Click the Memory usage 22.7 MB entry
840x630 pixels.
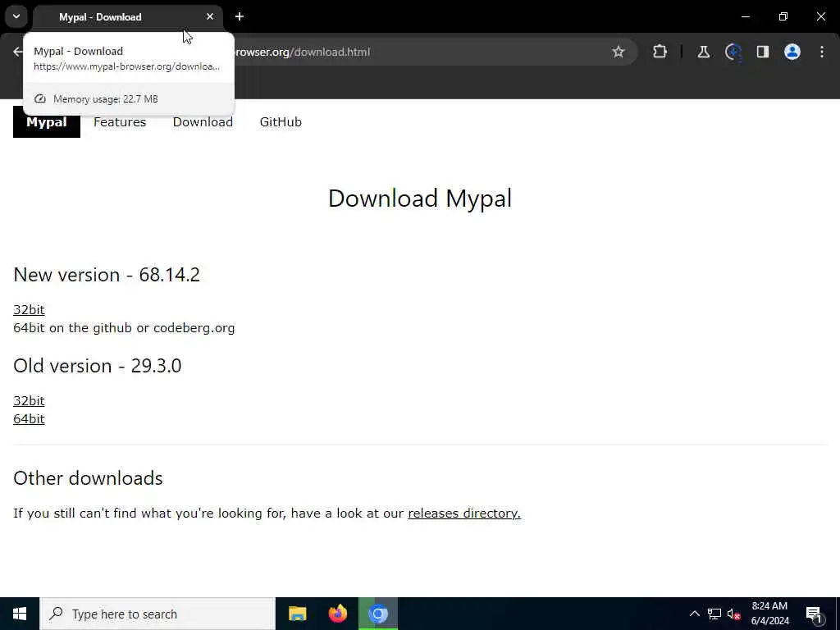click(129, 99)
